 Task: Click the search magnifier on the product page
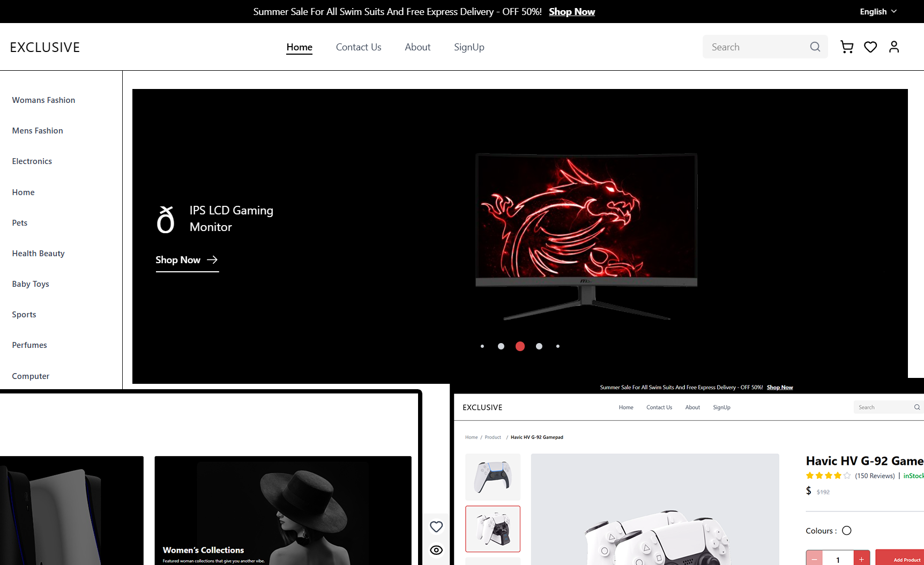[x=917, y=407]
